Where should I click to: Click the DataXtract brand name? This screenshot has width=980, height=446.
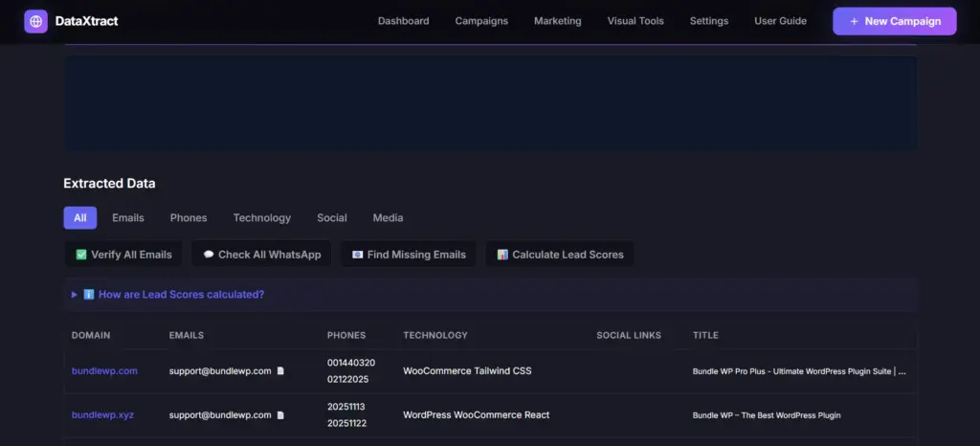(x=86, y=21)
